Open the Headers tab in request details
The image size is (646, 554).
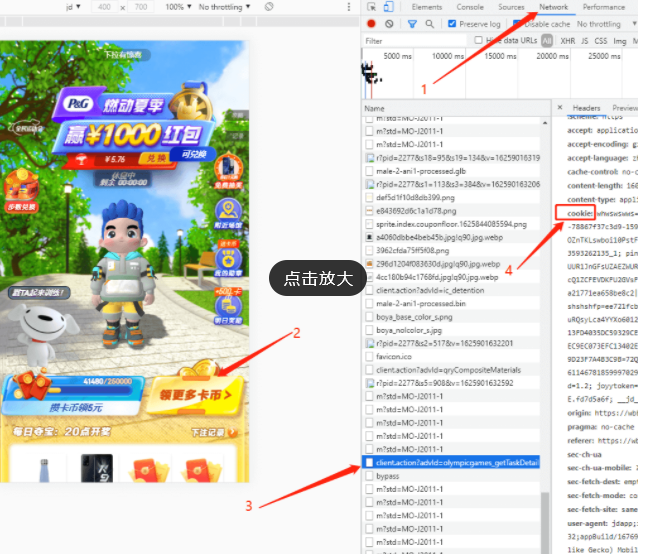tap(586, 108)
